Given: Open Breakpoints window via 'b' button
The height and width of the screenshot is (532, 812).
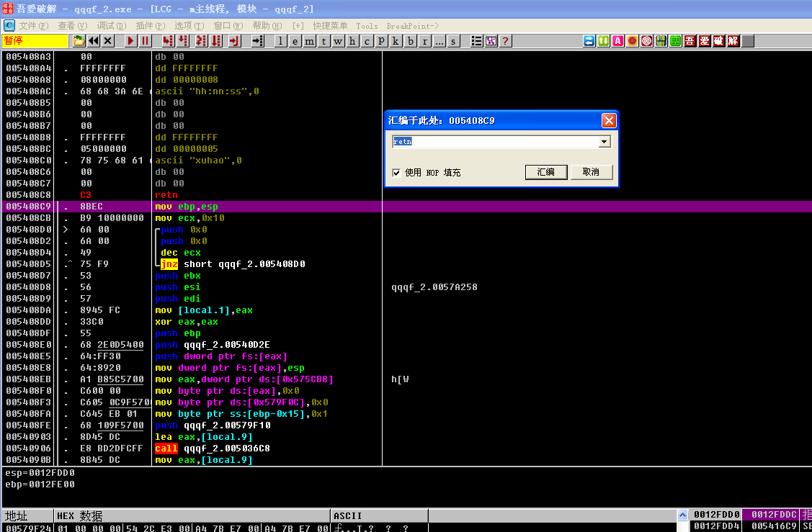Looking at the screenshot, I should (x=410, y=41).
